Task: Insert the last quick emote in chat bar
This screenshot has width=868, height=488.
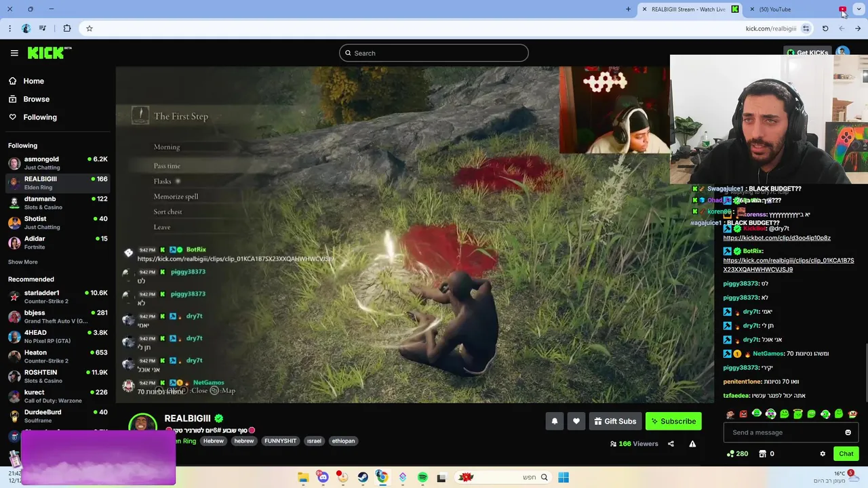Action: (x=853, y=413)
